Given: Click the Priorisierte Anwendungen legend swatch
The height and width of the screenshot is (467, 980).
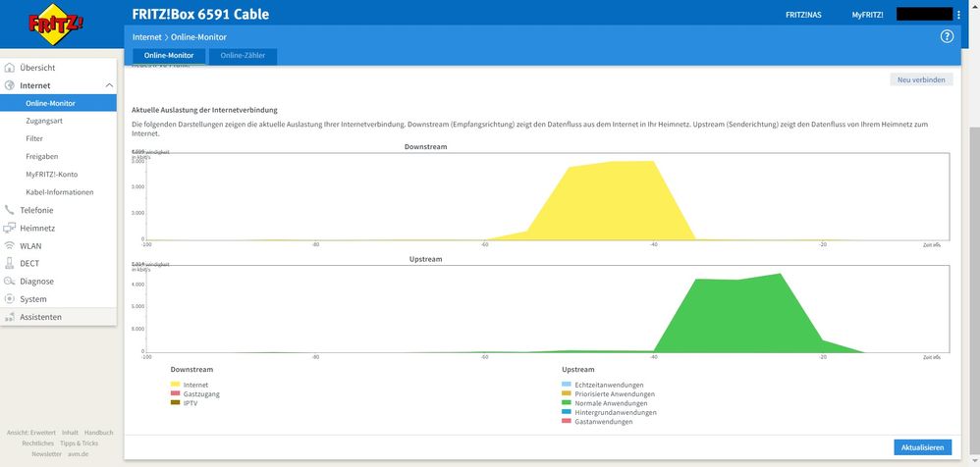Looking at the screenshot, I should [567, 394].
